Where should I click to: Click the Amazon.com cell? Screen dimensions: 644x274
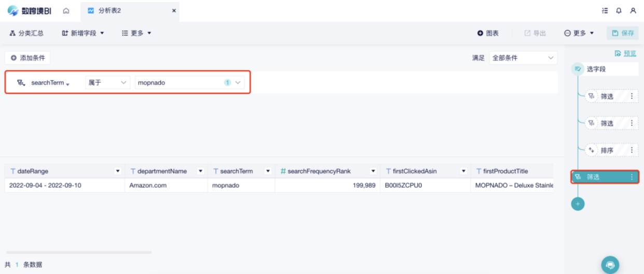click(x=166, y=185)
